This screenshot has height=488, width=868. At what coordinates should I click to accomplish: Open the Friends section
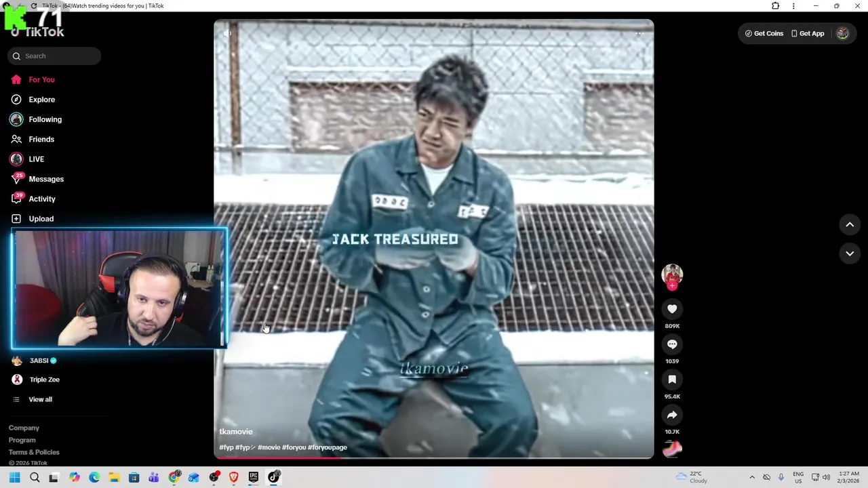[x=41, y=139]
